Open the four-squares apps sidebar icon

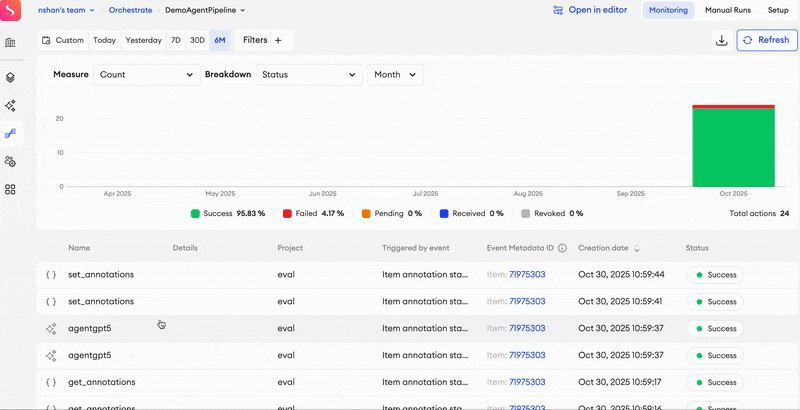(x=10, y=190)
